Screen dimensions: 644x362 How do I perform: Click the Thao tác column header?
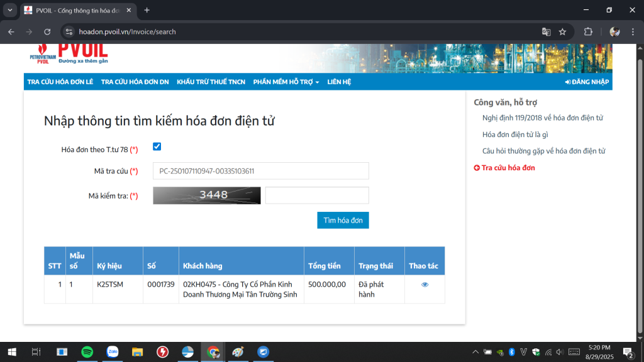[425, 261]
